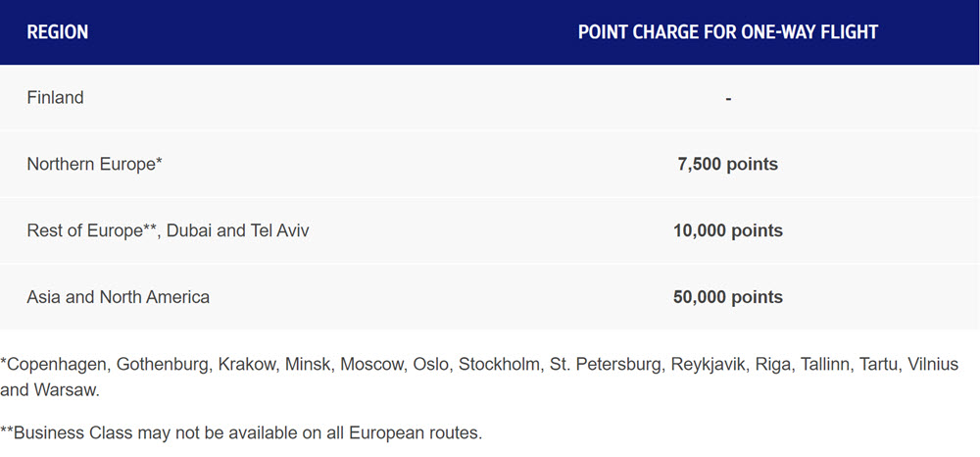Click Moscow in the Northern Europe footnote
The width and height of the screenshot is (980, 457).
[x=371, y=365]
